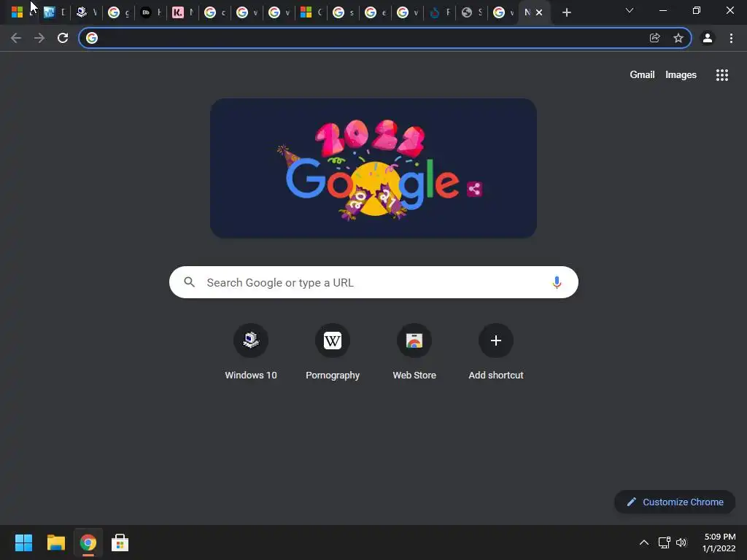Open the clock and date in the taskbar
The width and height of the screenshot is (747, 560).
point(719,542)
